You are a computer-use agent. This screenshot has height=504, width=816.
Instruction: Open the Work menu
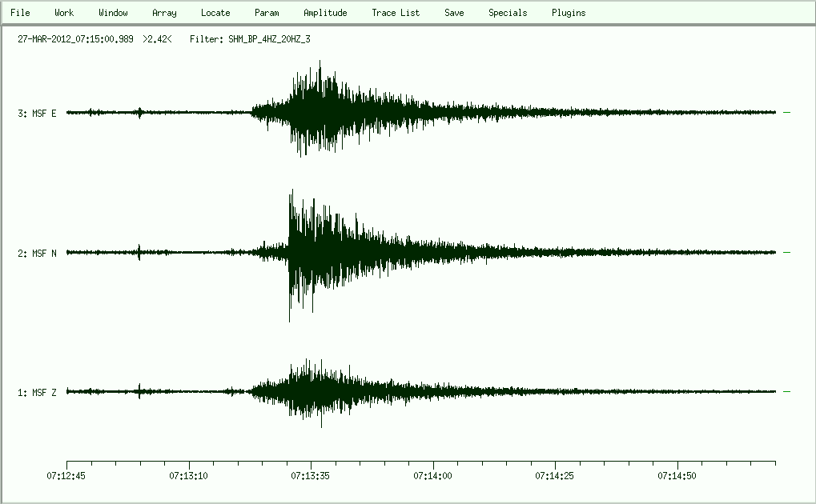[64, 13]
